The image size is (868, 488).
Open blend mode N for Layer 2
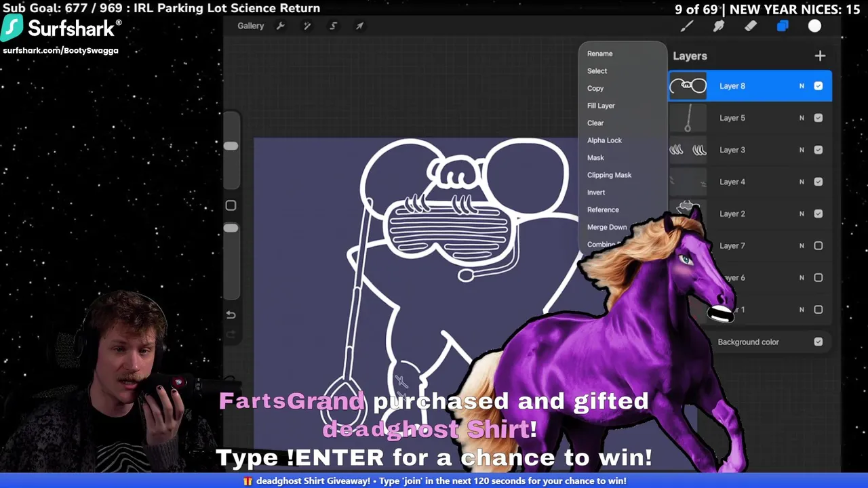pos(802,213)
